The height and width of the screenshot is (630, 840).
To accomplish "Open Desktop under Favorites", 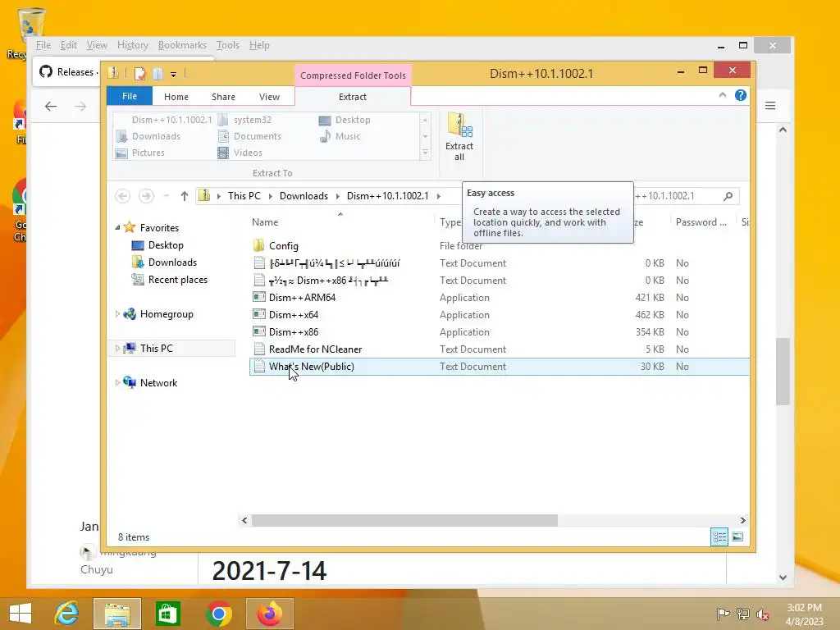I will click(166, 244).
